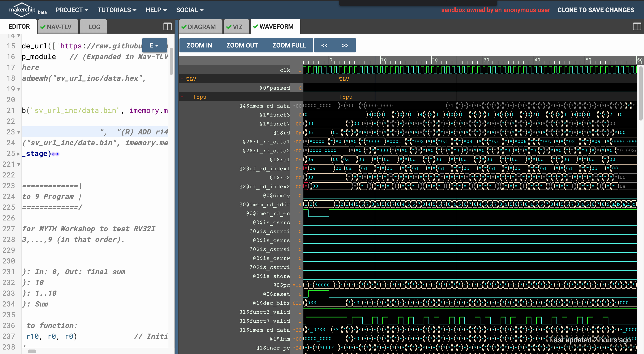Image resolution: width=644 pixels, height=354 pixels.
Task: Fold code at line 14 arrow
Action: pyautogui.click(x=19, y=36)
